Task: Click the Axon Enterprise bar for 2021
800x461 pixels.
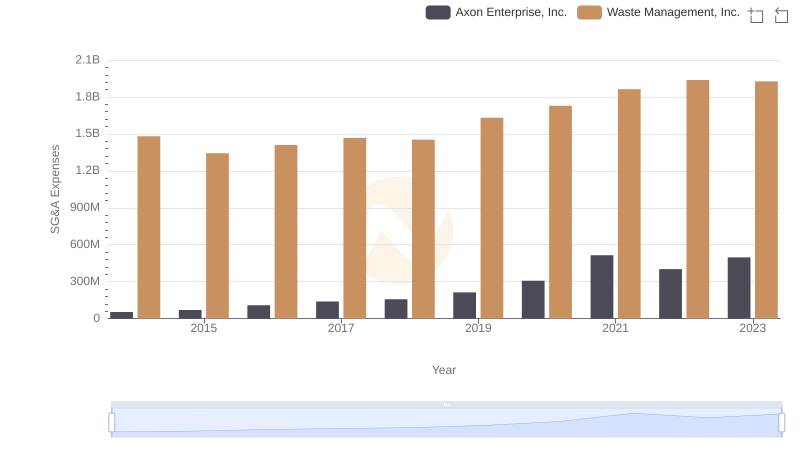Action: [602, 287]
